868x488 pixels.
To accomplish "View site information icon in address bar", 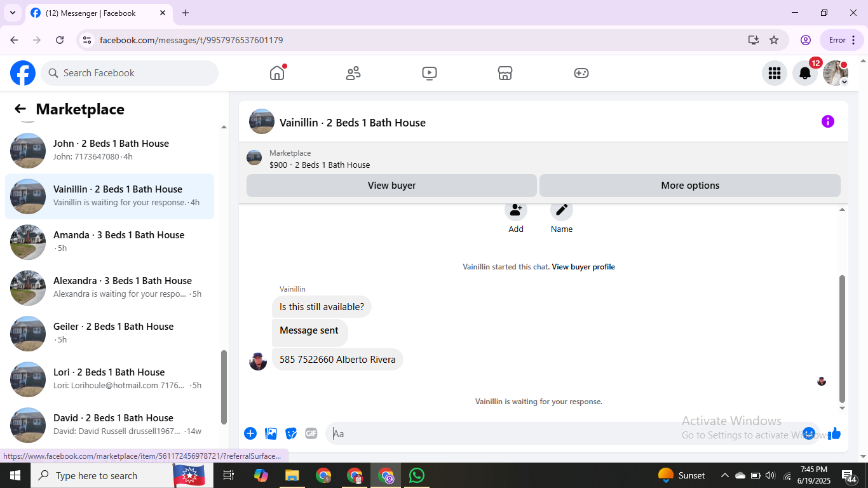I will 87,40.
